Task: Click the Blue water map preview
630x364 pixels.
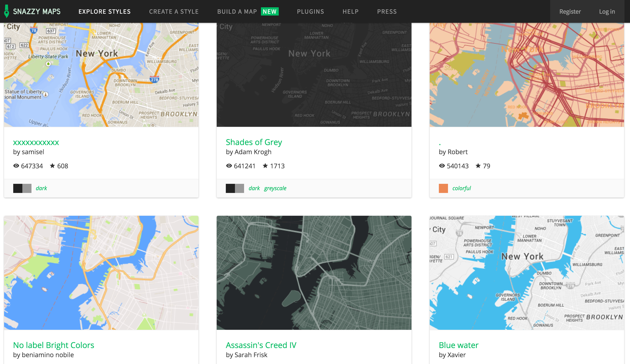Action: click(527, 273)
